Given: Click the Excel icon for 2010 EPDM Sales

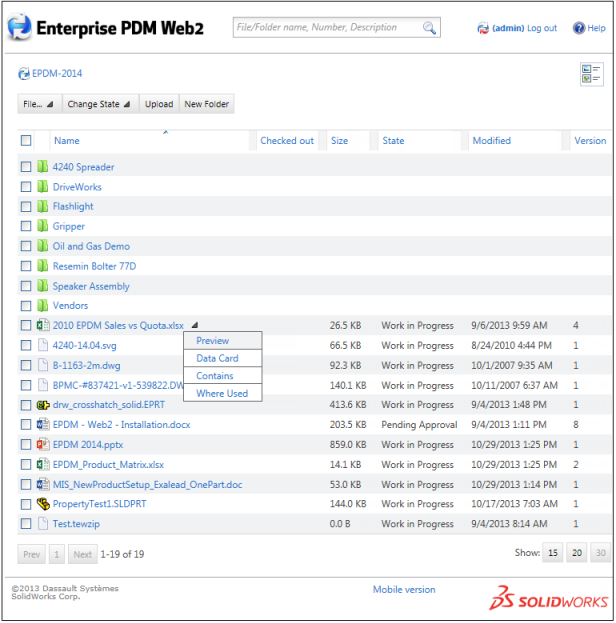Looking at the screenshot, I should [x=42, y=325].
